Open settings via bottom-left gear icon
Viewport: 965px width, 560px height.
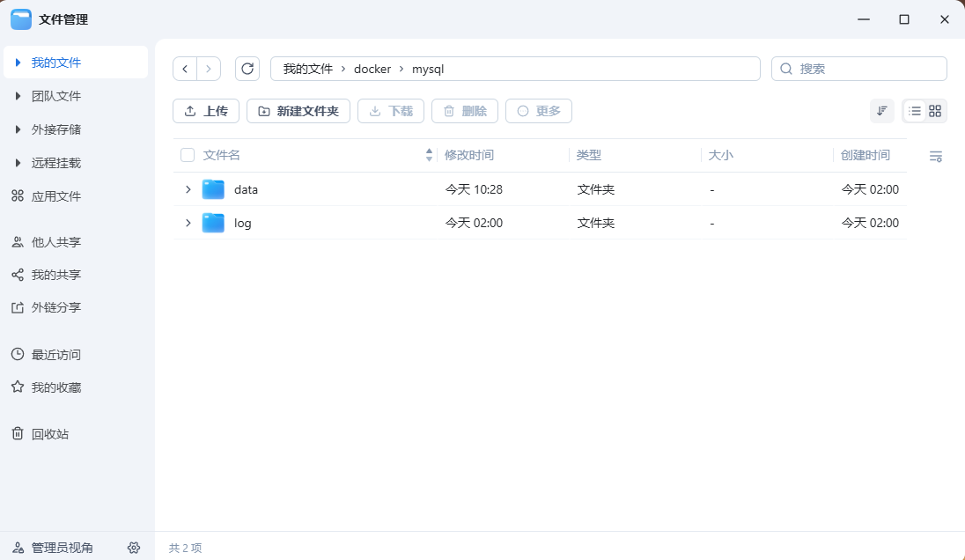pos(134,547)
